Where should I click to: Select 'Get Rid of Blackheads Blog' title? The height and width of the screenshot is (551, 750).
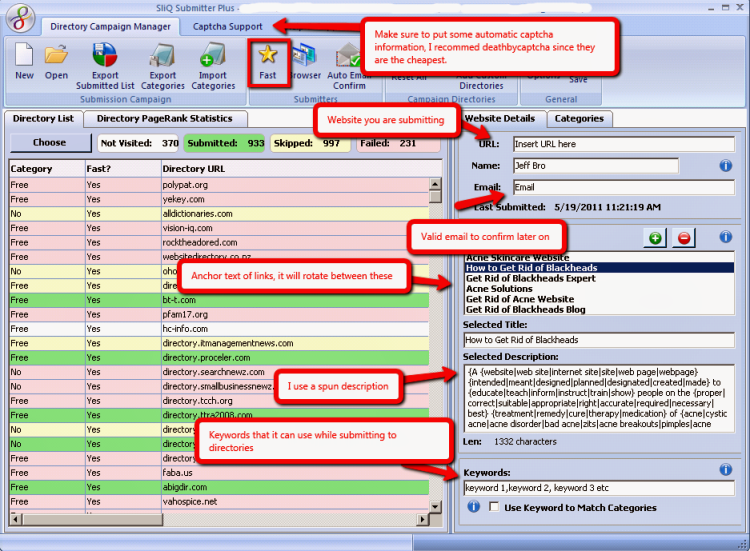tap(599, 309)
